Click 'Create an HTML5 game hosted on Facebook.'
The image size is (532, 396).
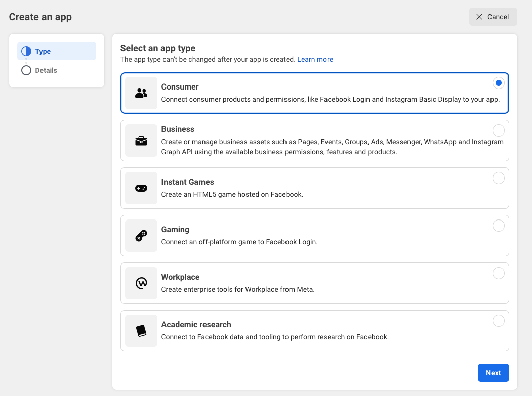click(232, 194)
